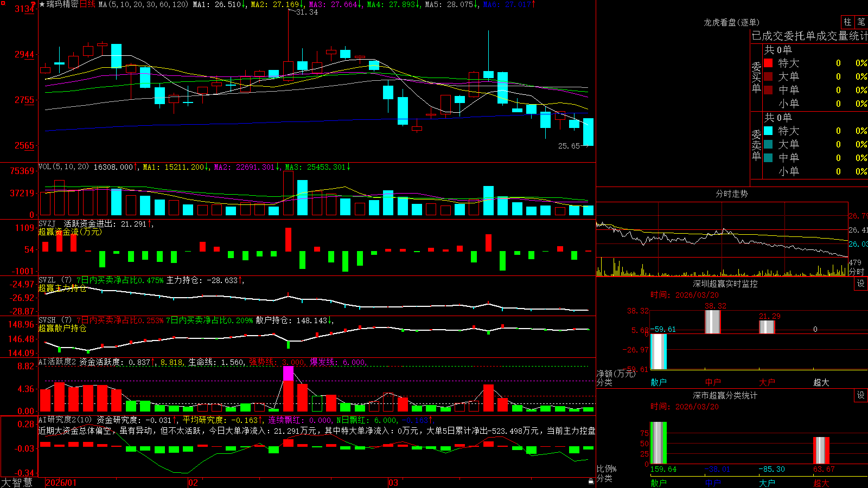Click the -59.61 散户 cyan bar
The height and width of the screenshot is (488, 868).
659,351
